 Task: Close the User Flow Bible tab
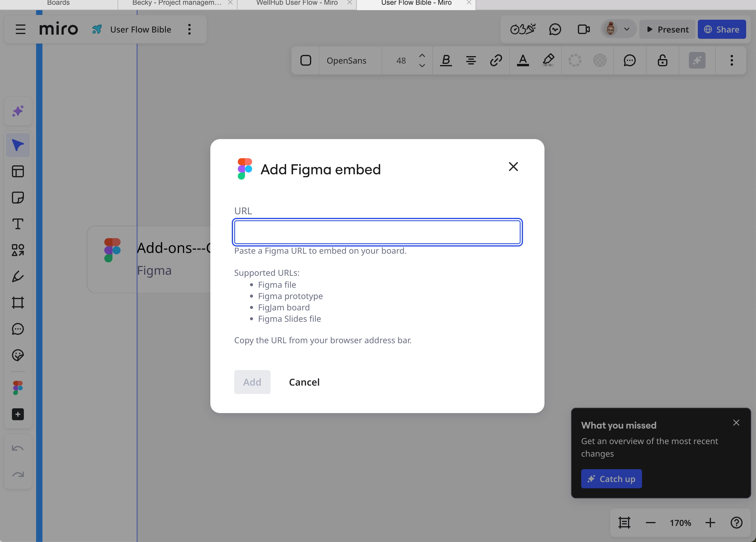[469, 3]
